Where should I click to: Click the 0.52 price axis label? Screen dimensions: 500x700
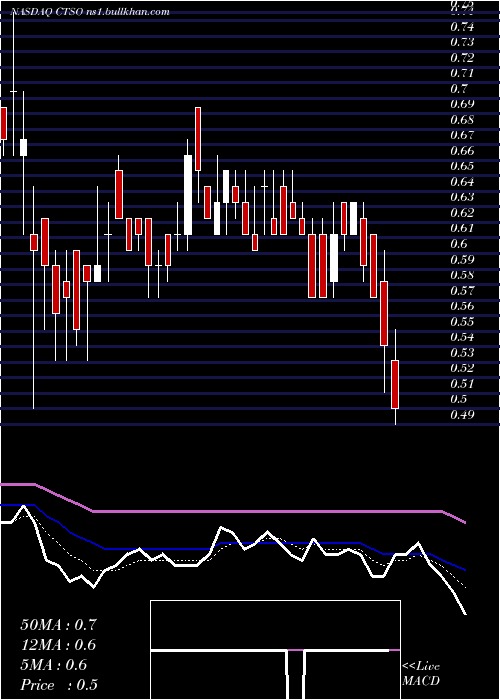[462, 368]
